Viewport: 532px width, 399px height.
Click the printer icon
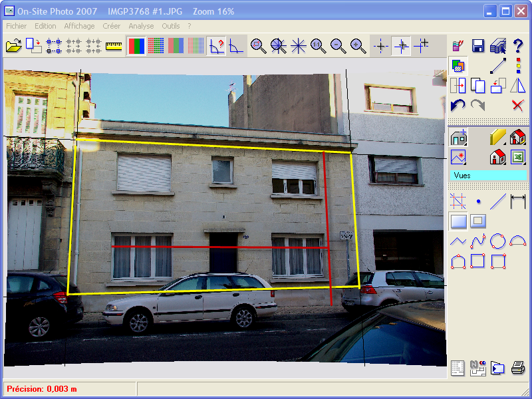click(518, 368)
